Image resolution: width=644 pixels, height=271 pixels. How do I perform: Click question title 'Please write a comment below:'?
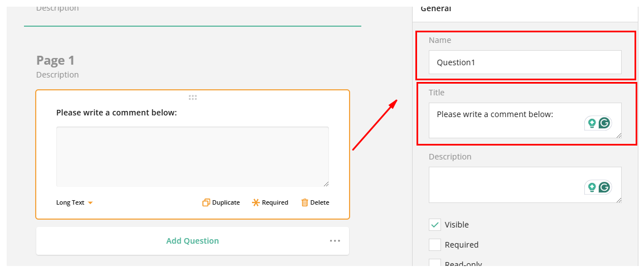(x=117, y=113)
